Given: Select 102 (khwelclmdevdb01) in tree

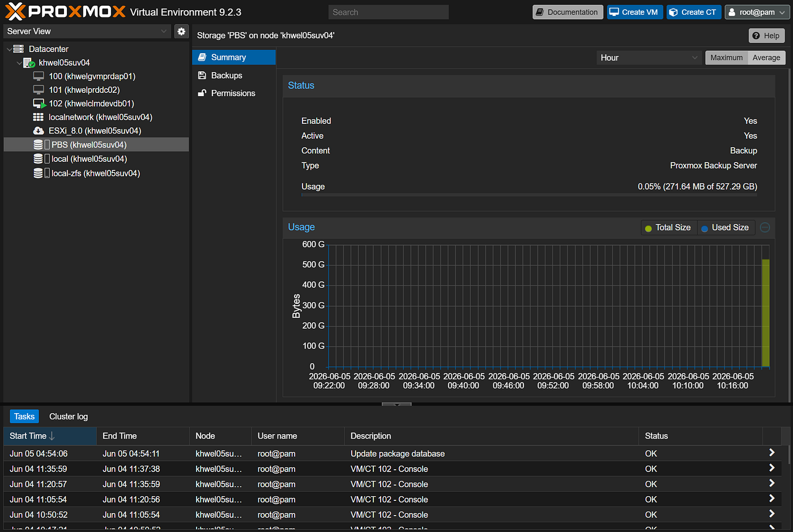Looking at the screenshot, I should point(92,104).
